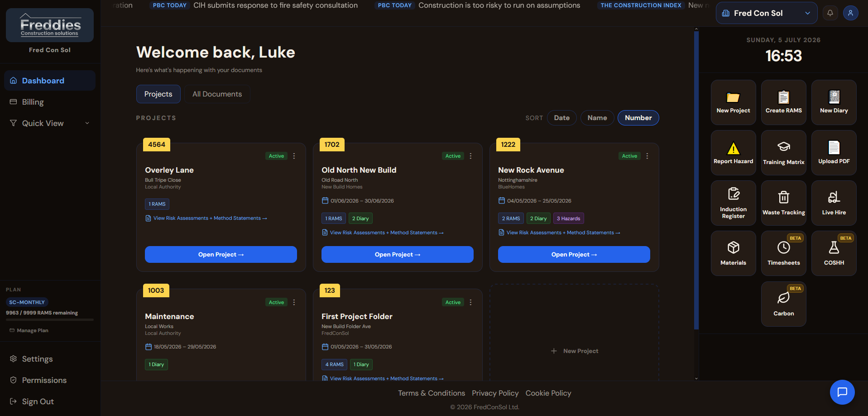Open options menu for Maintenance card
This screenshot has height=416, width=868.
click(x=294, y=302)
